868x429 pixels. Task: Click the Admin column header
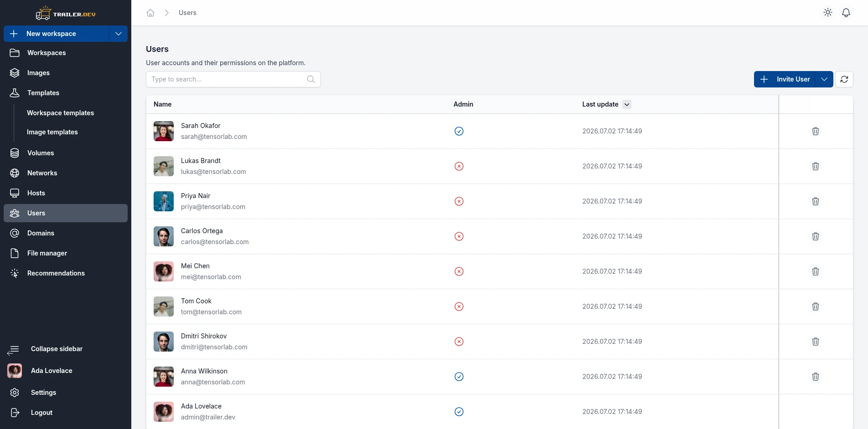pos(463,104)
